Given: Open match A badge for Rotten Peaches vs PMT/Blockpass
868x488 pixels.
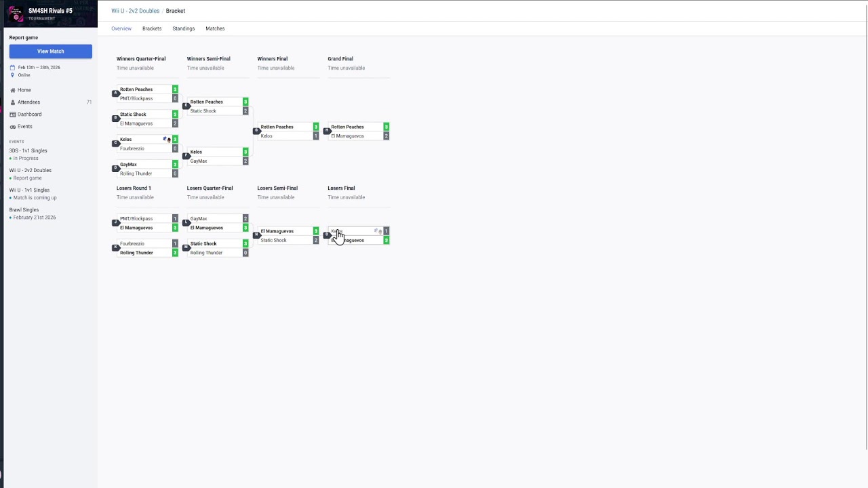Looking at the screenshot, I should 115,94.
